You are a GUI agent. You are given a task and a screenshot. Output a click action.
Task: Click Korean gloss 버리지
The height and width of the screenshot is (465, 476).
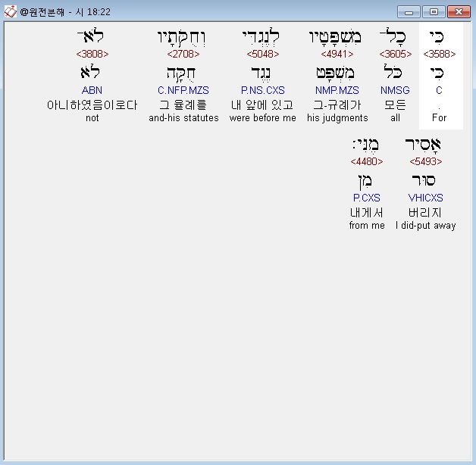click(425, 213)
